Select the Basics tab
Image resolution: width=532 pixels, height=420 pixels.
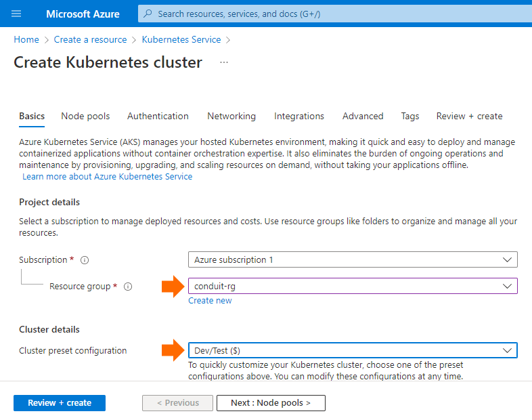pyautogui.click(x=32, y=116)
